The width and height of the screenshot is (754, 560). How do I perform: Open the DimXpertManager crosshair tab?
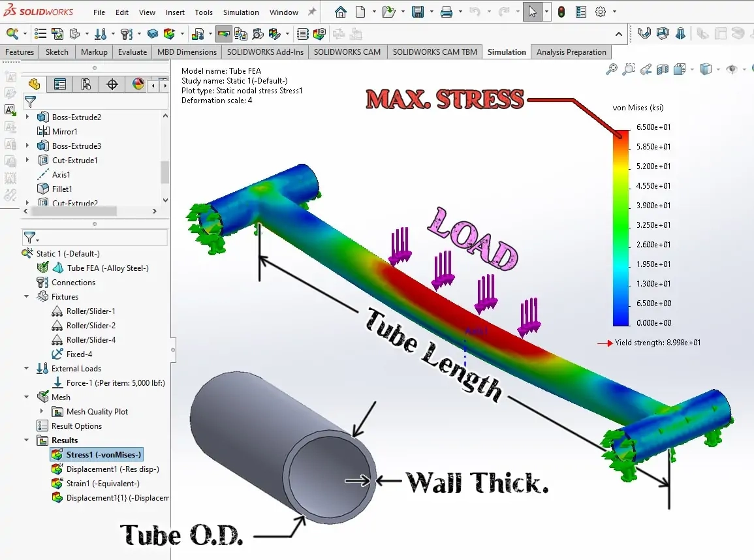[x=112, y=84]
